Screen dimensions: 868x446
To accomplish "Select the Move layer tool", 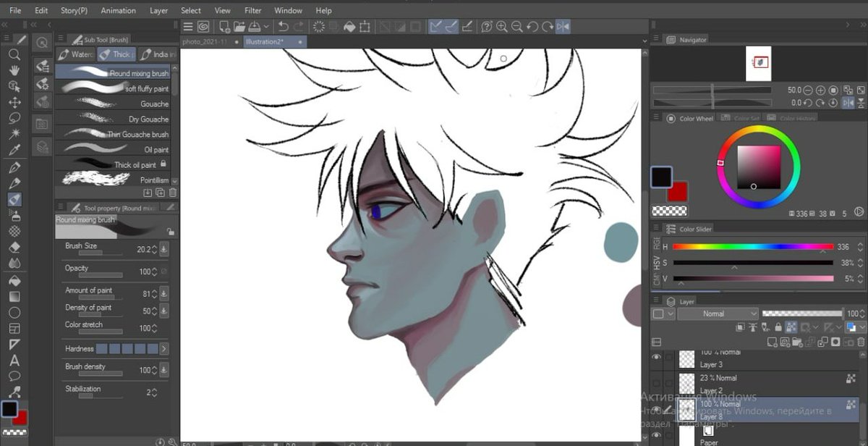I will [x=14, y=102].
